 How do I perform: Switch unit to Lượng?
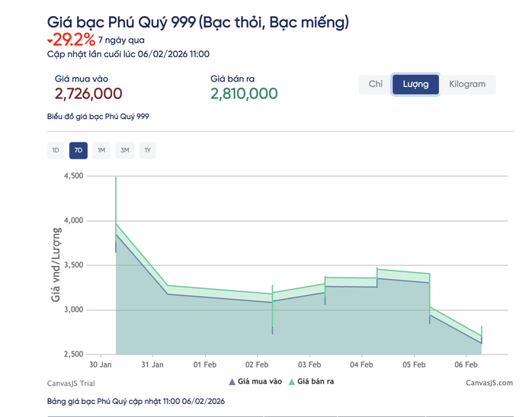[415, 85]
